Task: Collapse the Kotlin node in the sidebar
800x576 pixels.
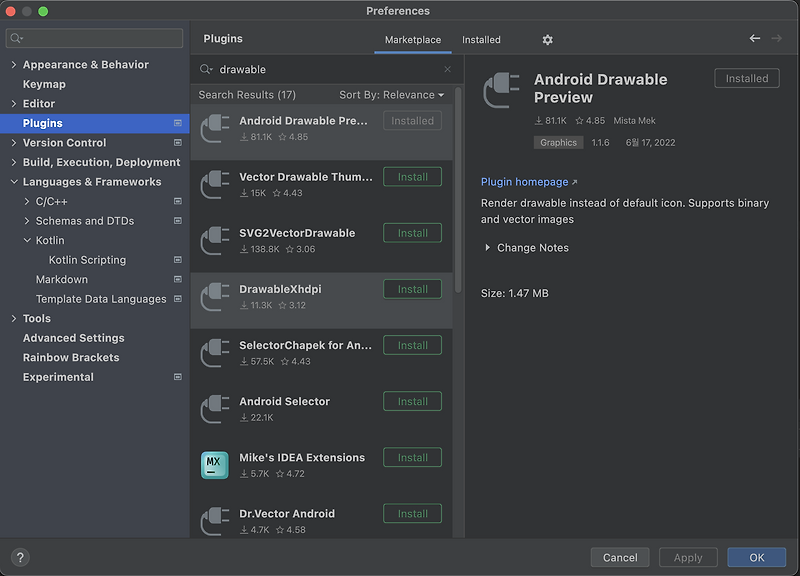Action: (27, 240)
